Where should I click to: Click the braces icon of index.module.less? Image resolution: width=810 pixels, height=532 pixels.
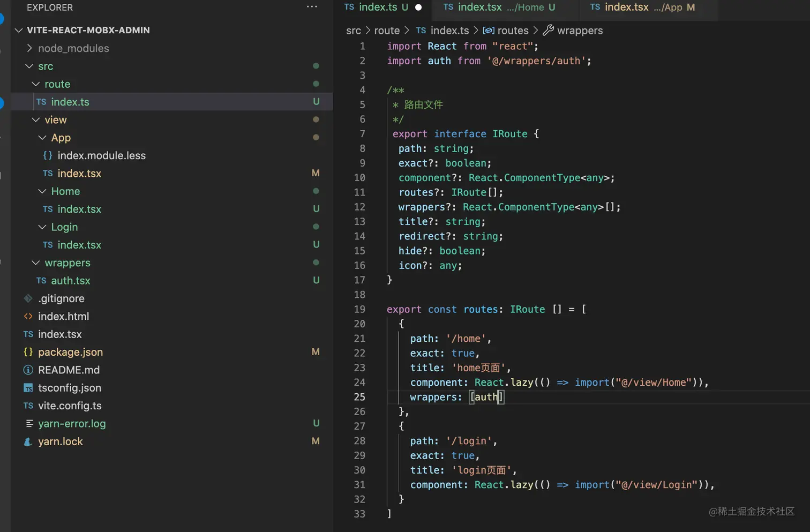pos(48,155)
